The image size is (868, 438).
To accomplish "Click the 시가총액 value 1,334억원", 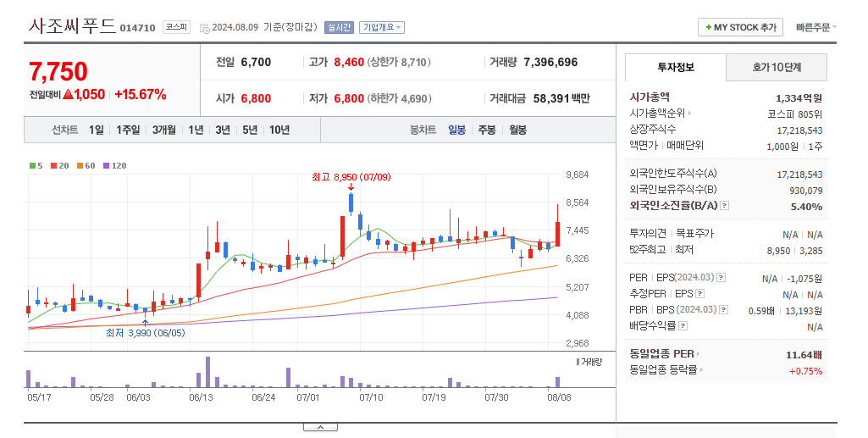I will pos(799,98).
